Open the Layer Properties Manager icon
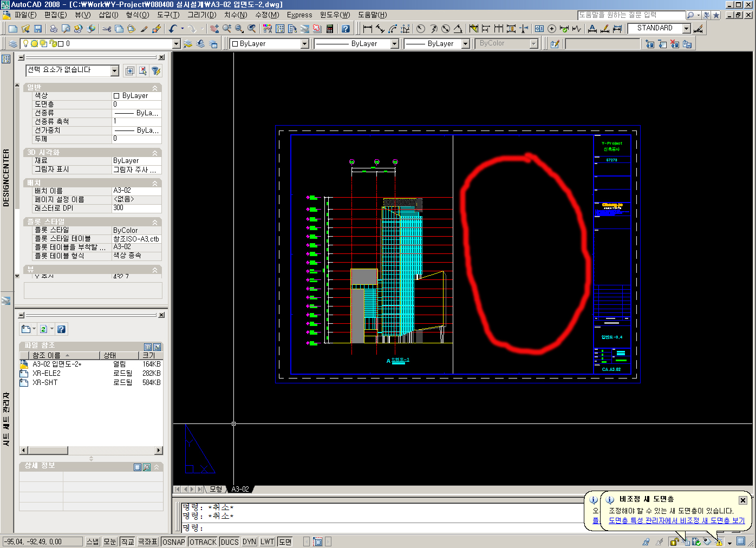Screen dimensions: 756x548 click(13, 44)
